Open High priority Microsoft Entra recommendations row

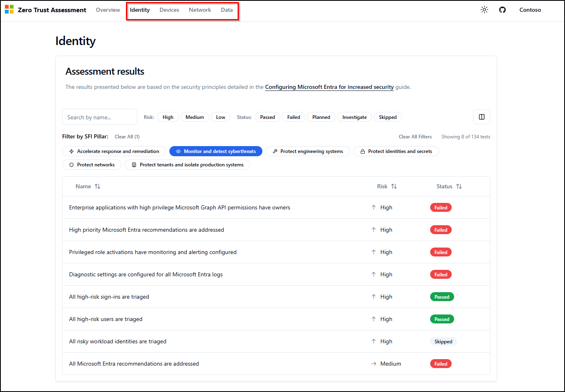(x=276, y=230)
